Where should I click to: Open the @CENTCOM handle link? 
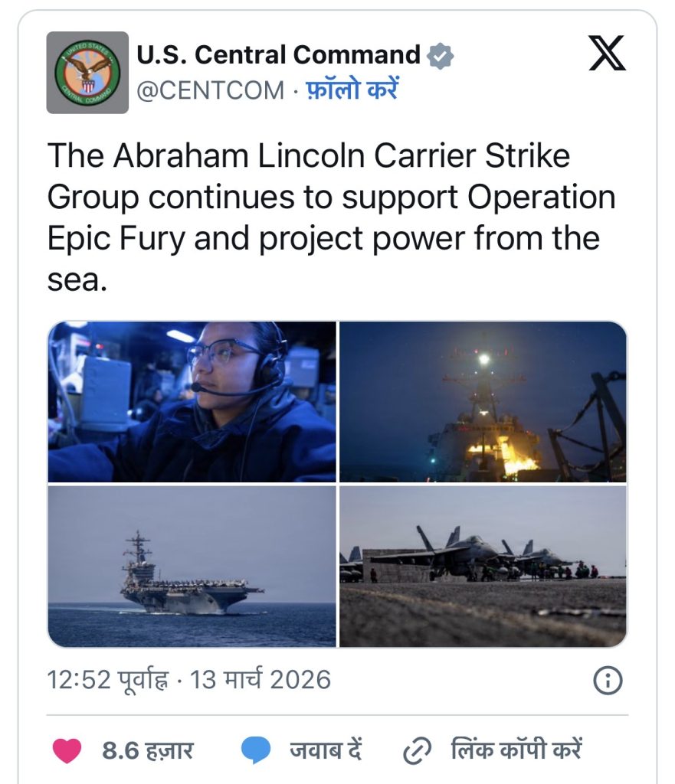click(210, 90)
